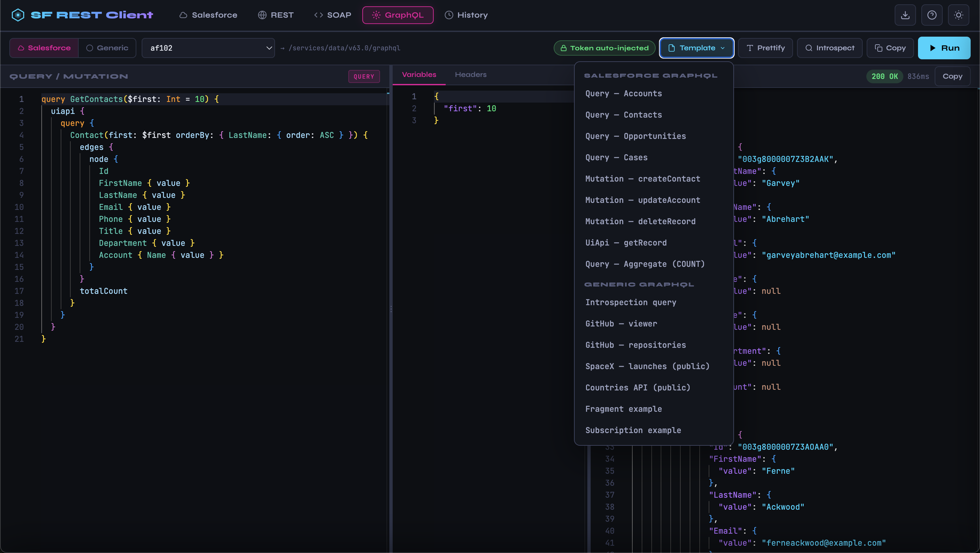Toggle the light/dark theme sun icon
The height and width of the screenshot is (553, 980).
click(958, 15)
